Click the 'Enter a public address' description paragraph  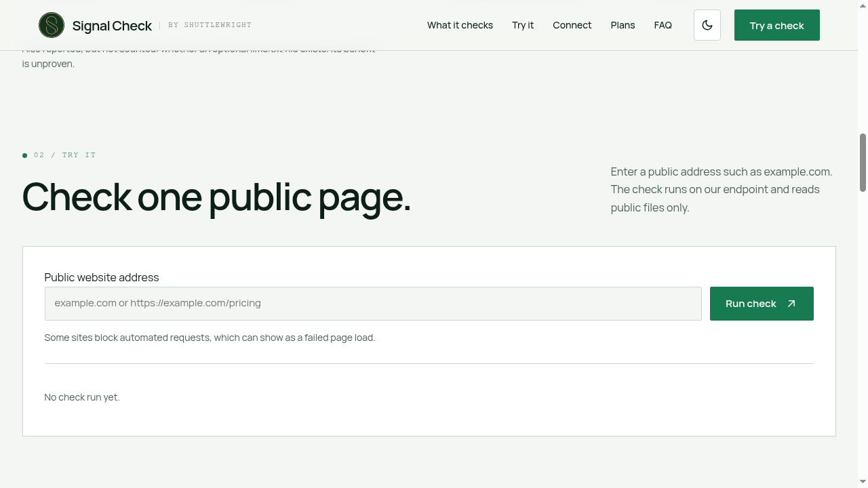[722, 190]
